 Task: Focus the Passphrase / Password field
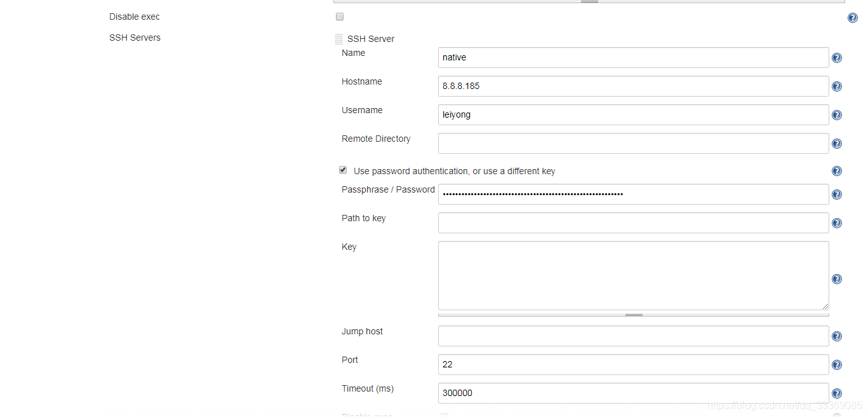(633, 194)
